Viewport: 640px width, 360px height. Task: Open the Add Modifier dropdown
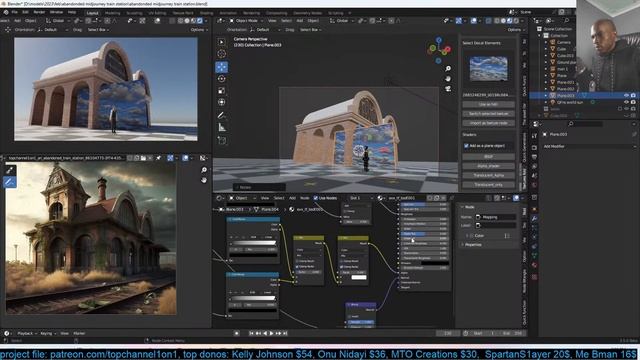(x=589, y=146)
